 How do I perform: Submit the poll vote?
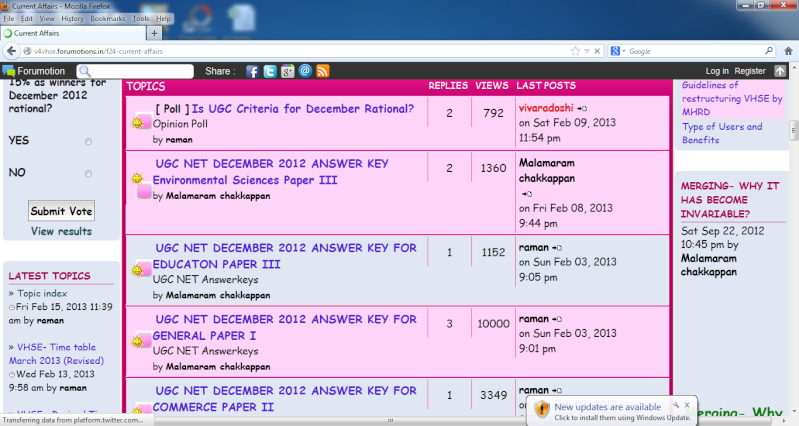coord(61,211)
